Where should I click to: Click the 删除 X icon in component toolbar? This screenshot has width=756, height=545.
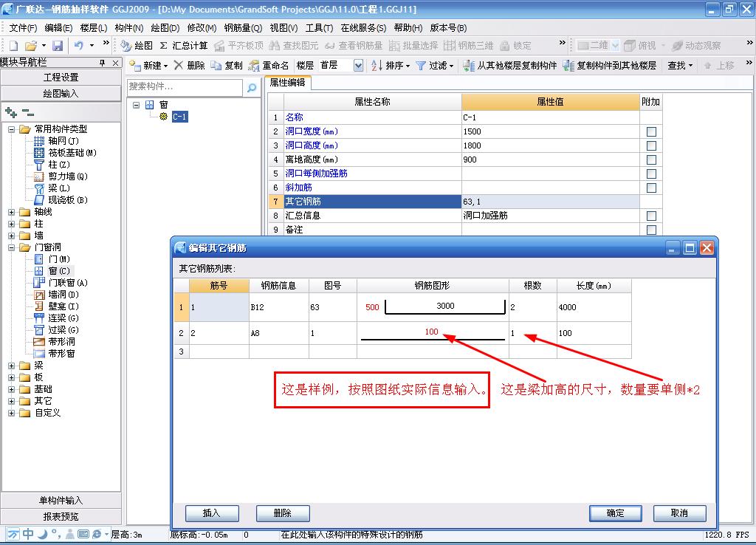[179, 65]
